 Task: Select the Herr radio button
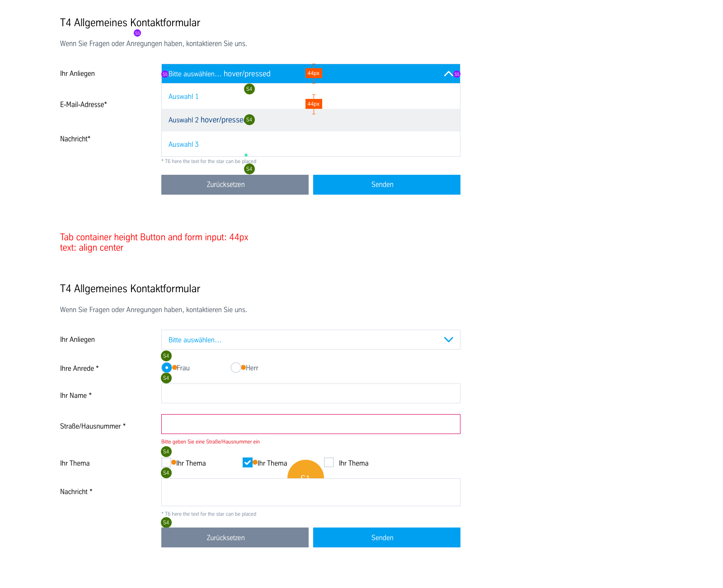point(235,368)
